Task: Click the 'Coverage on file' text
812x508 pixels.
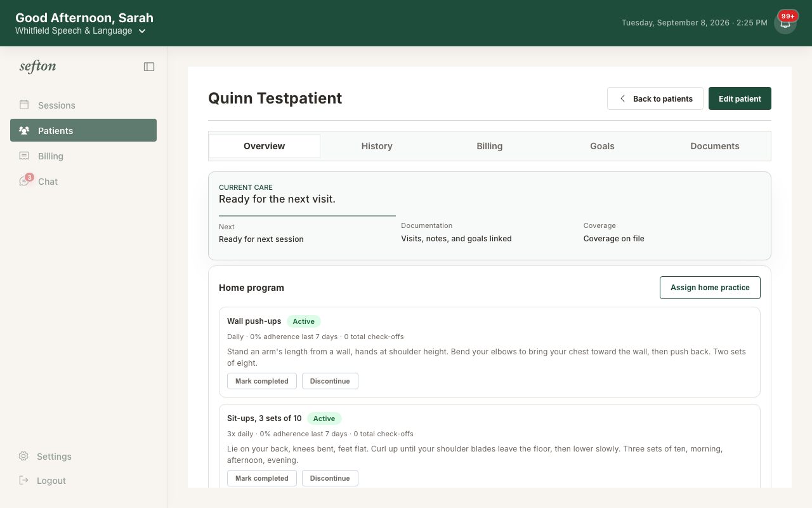Action: (x=613, y=239)
